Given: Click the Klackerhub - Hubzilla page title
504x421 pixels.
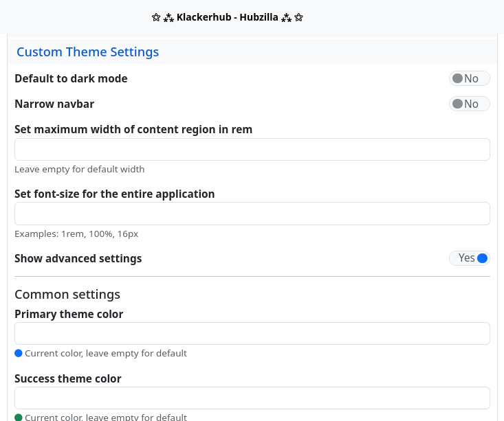Looking at the screenshot, I should pyautogui.click(x=228, y=17).
